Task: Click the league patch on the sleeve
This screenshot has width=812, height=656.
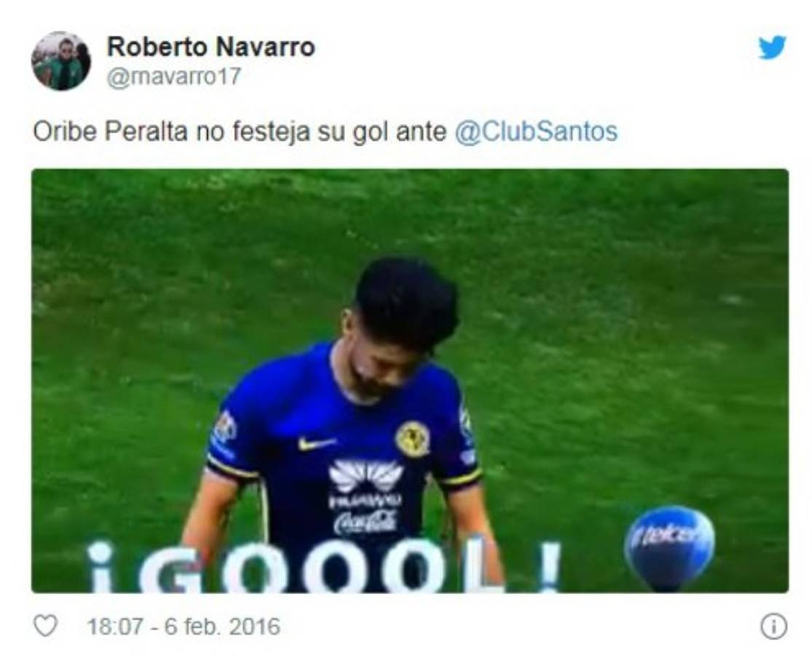Action: coord(225,430)
